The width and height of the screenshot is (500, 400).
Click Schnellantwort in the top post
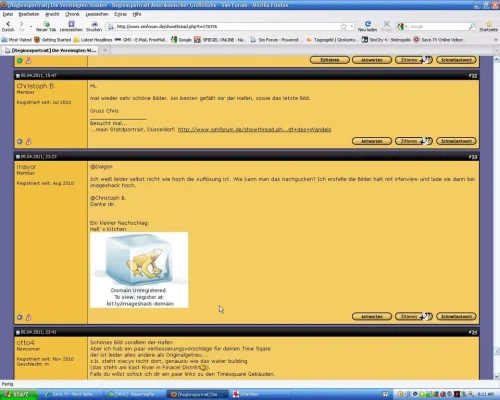pyautogui.click(x=456, y=60)
